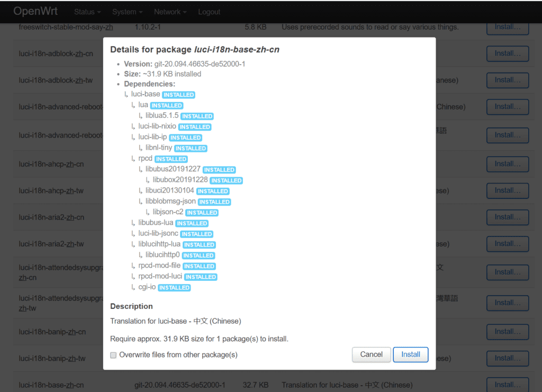Select the libubus20191227 dependency entry
The height and width of the screenshot is (392, 542).
tap(173, 169)
